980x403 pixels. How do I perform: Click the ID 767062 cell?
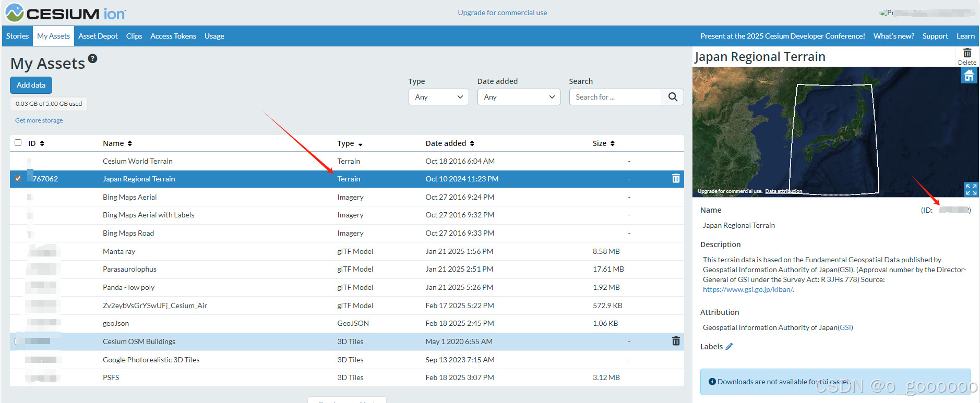45,179
